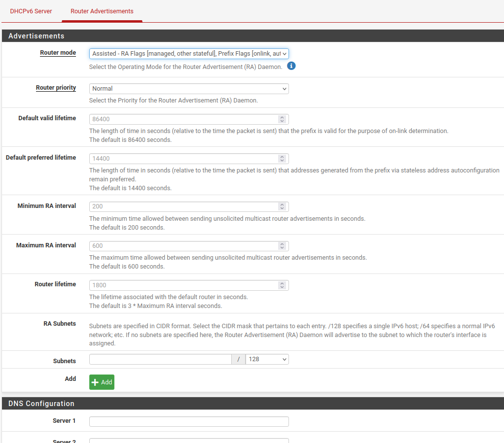Click the stepper arrows in Router lifetime field

282,285
